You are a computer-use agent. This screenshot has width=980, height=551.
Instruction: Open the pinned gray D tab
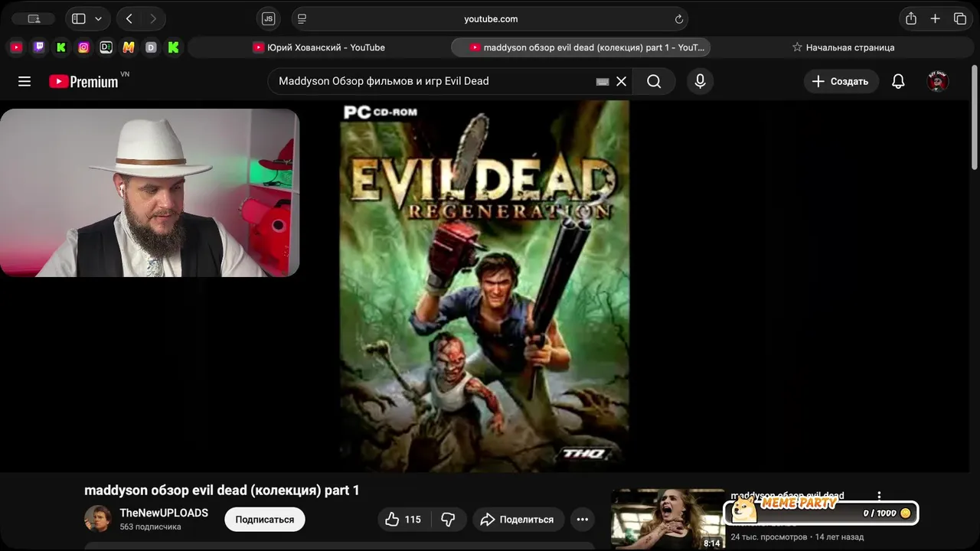pyautogui.click(x=151, y=47)
